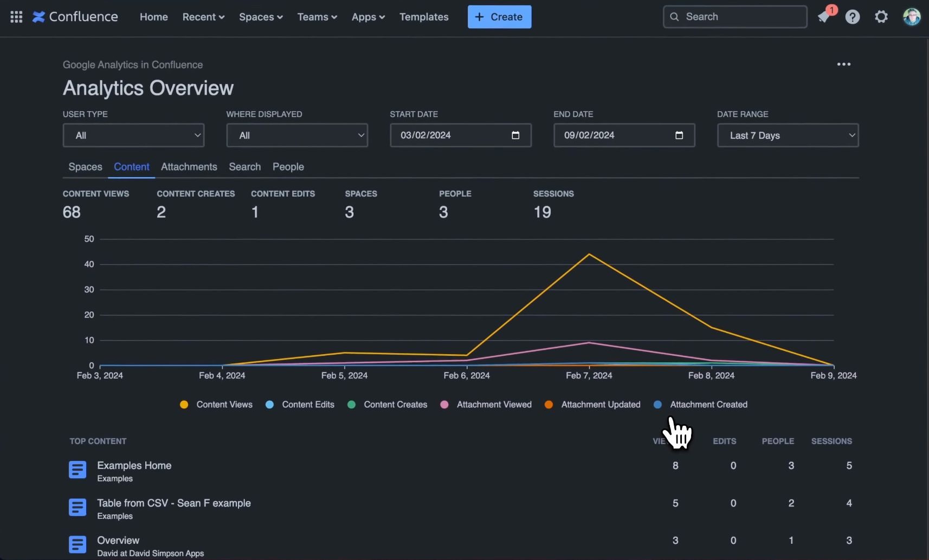Switch to the Spaces analytics tab
The image size is (929, 560).
coord(85,167)
